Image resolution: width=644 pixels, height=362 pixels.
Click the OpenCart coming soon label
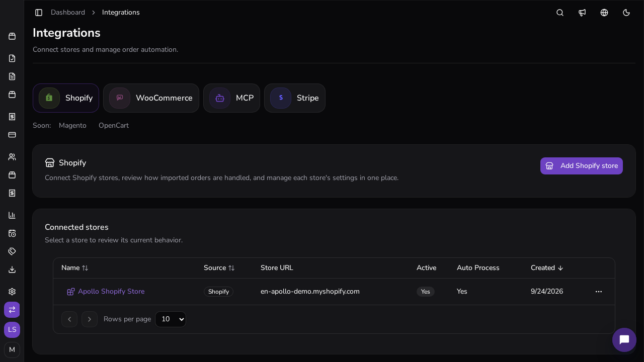coord(114,126)
